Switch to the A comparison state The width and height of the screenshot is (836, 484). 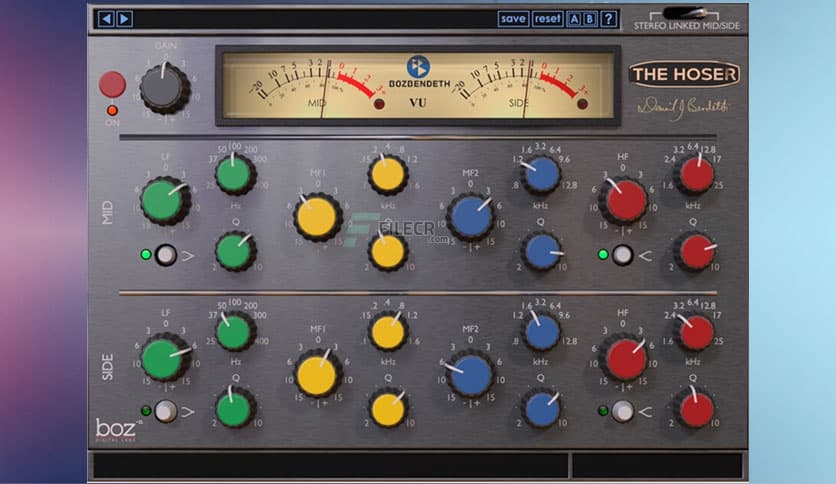click(574, 19)
